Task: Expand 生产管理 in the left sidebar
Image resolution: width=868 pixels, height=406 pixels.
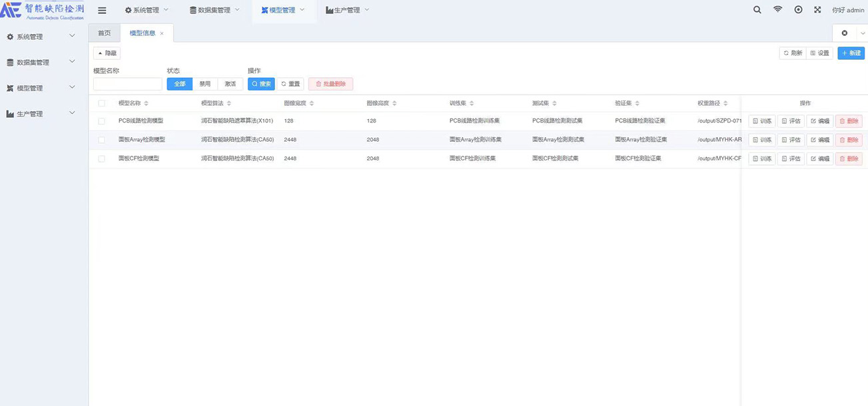Action: click(40, 114)
